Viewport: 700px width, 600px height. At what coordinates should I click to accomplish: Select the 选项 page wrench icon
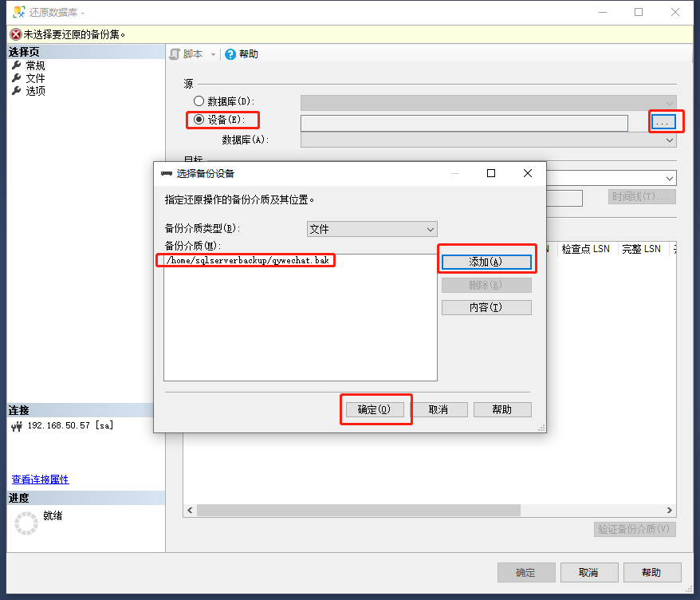pyautogui.click(x=16, y=91)
